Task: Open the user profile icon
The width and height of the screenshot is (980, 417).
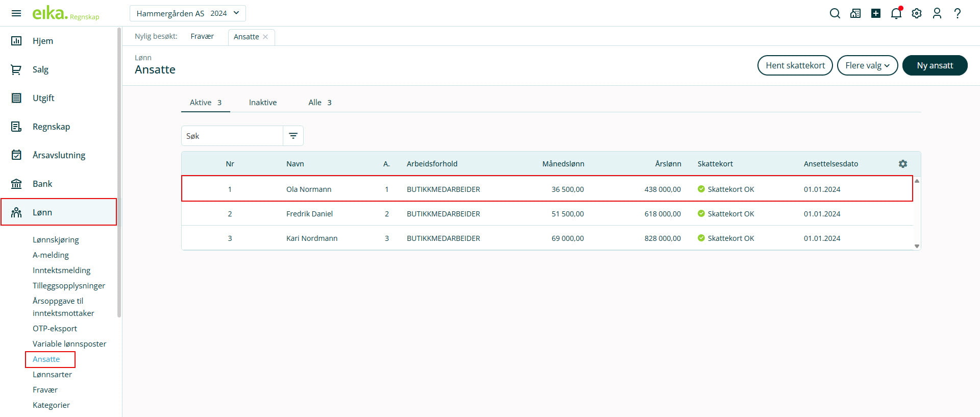Action: coord(937,13)
